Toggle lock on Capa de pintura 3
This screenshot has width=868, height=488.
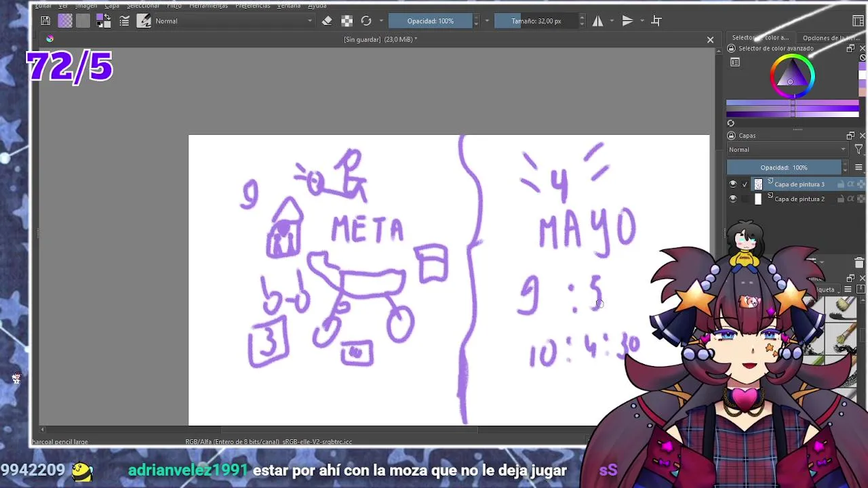(841, 184)
